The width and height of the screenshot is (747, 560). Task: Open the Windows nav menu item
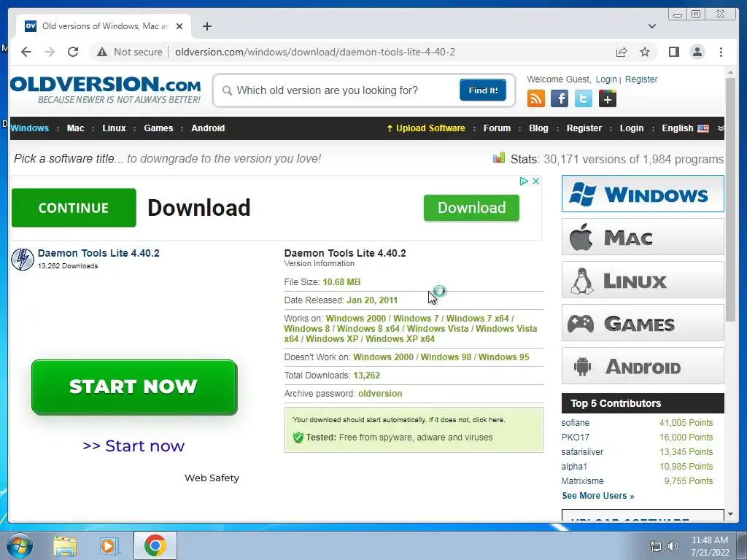point(29,128)
